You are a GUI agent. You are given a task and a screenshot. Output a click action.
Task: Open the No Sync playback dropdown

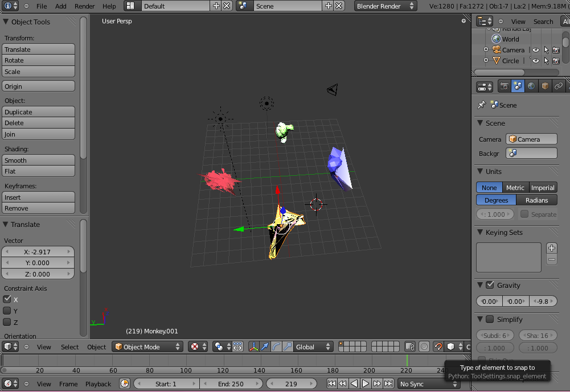click(x=428, y=383)
